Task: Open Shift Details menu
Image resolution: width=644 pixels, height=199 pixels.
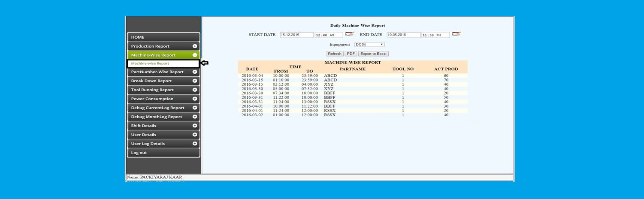Action: click(x=163, y=126)
